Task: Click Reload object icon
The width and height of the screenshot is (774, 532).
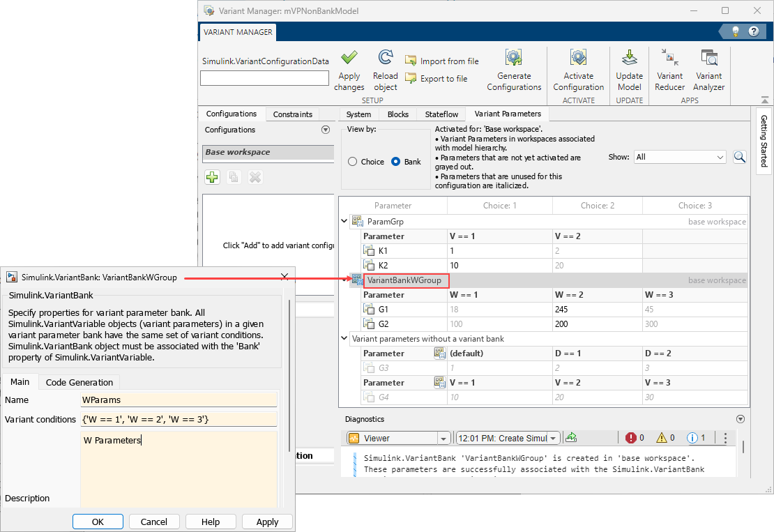Action: click(385, 58)
